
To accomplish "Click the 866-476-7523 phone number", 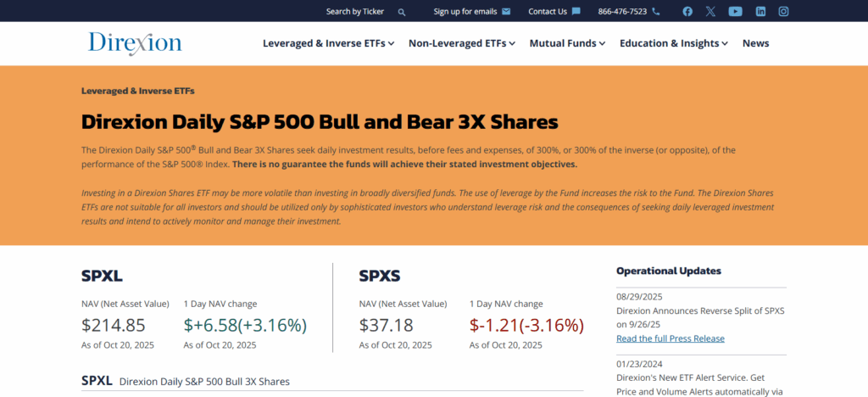I will click(x=622, y=11).
